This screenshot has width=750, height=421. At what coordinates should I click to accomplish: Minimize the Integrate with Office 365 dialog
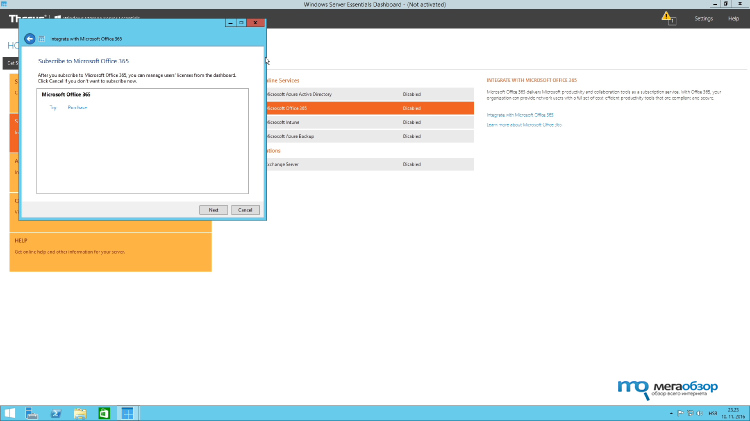231,22
